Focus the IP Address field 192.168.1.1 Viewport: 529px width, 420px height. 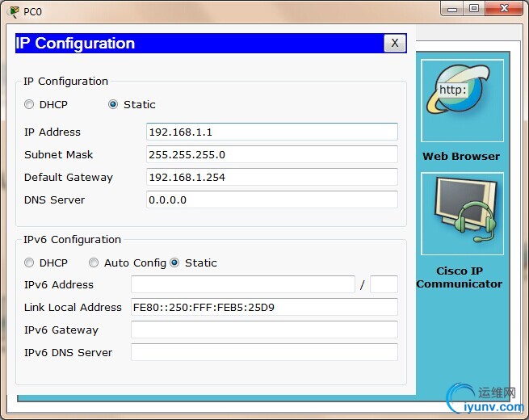[x=272, y=132]
